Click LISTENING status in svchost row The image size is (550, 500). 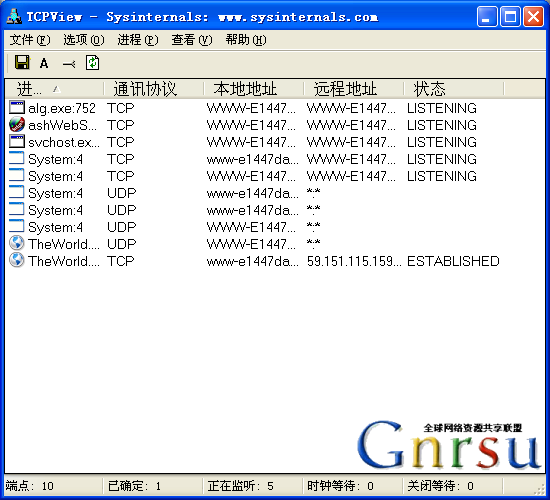click(x=442, y=142)
